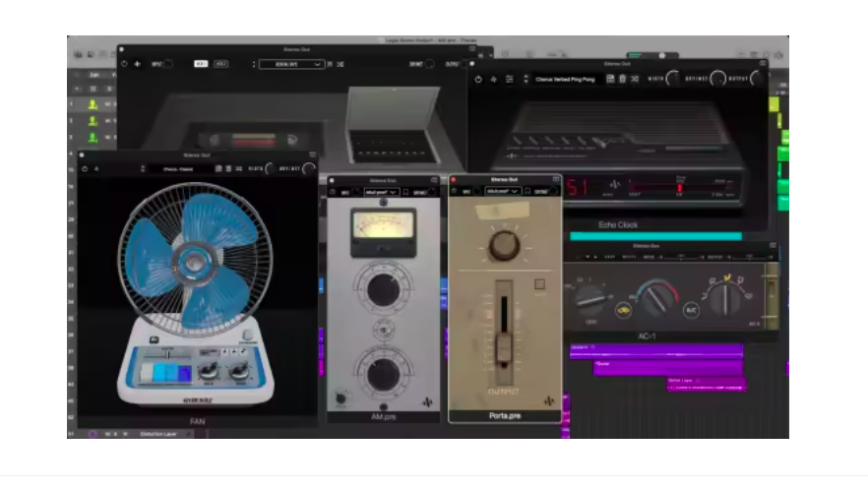
Task: Select the first VCR mode button
Action: [201, 64]
